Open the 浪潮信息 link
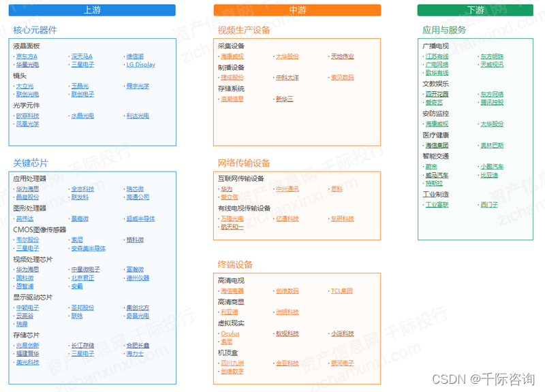The width and height of the screenshot is (545, 392). click(x=232, y=99)
